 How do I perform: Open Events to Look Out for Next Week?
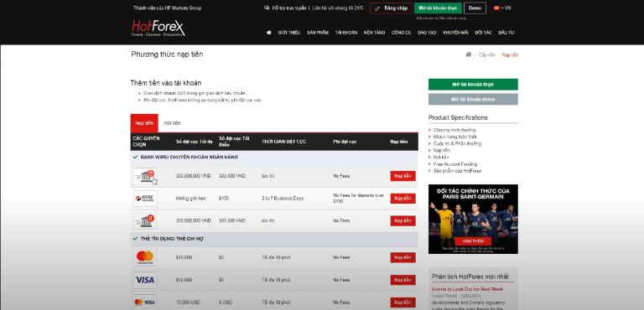467,289
